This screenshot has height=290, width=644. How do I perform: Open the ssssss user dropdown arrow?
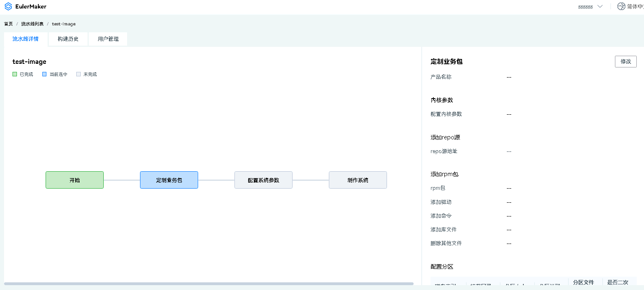600,6
